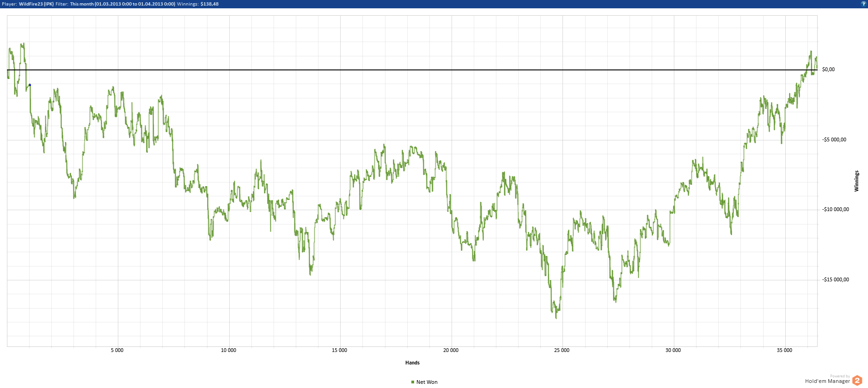Click the 35 000 hands axis tick label
The width and height of the screenshot is (868, 388).
click(x=784, y=350)
